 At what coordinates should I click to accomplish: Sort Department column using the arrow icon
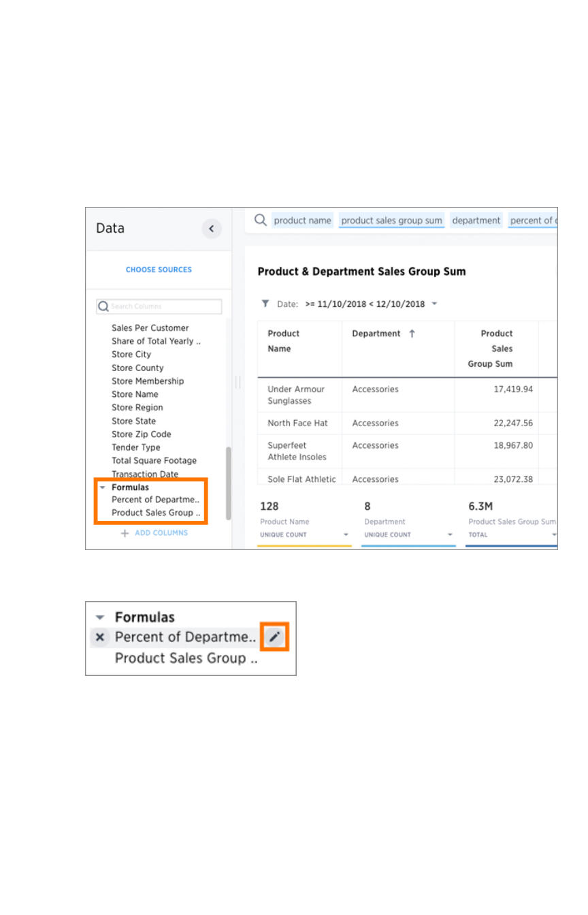tap(412, 334)
